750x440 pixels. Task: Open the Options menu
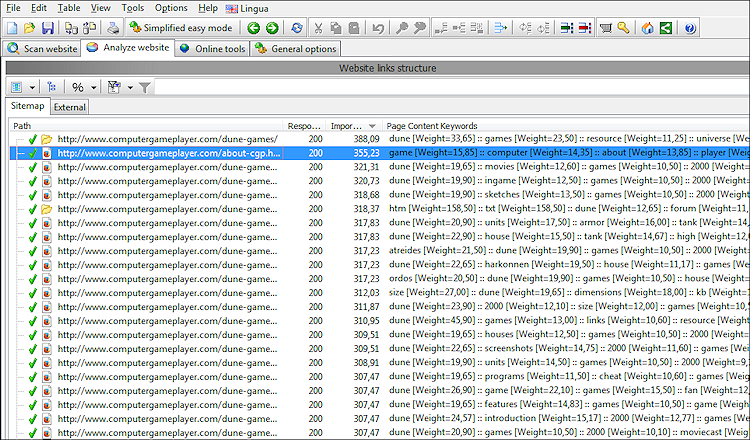[x=171, y=8]
